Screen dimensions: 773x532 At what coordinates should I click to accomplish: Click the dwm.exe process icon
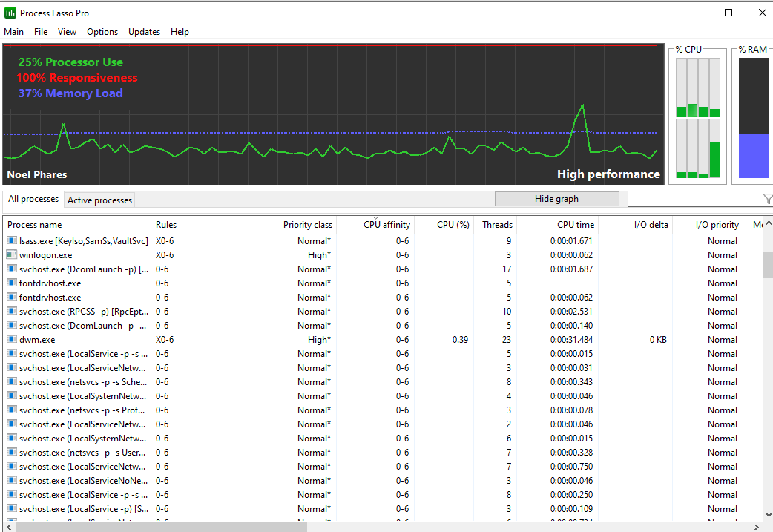(12, 339)
